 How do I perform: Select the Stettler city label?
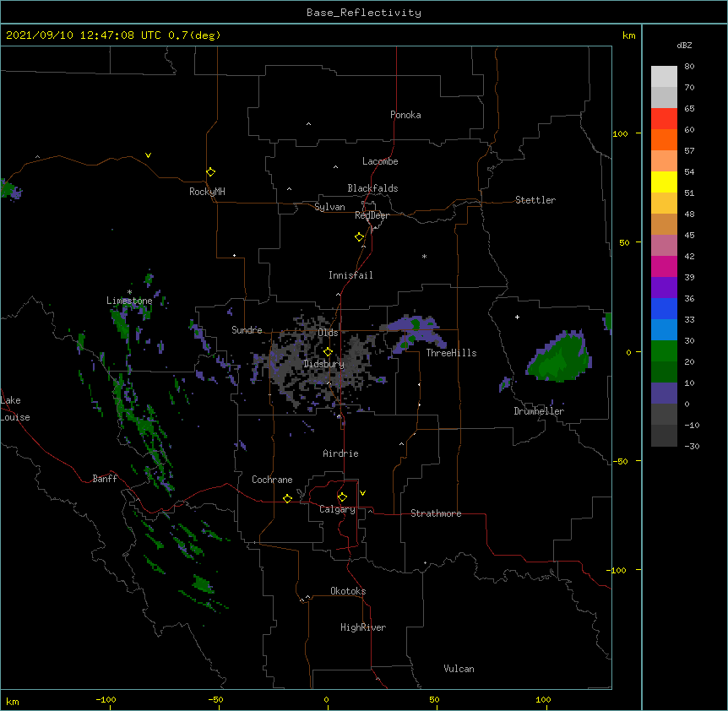coord(535,200)
